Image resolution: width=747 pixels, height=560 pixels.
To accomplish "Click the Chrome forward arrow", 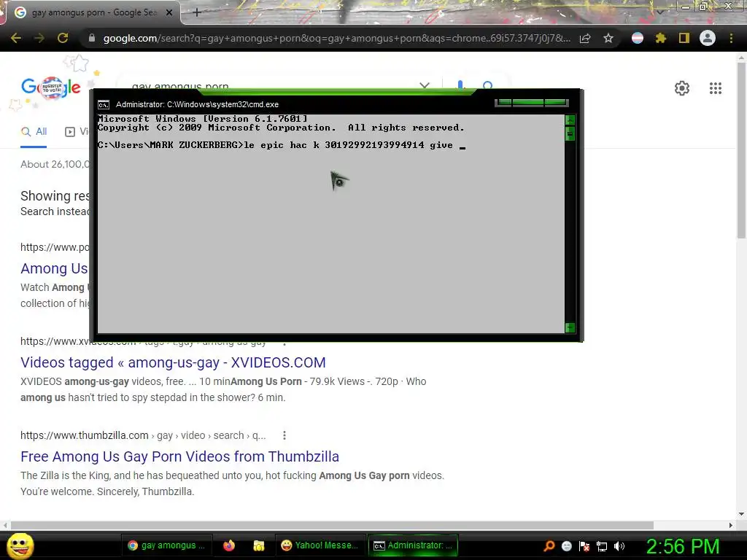I will (39, 38).
